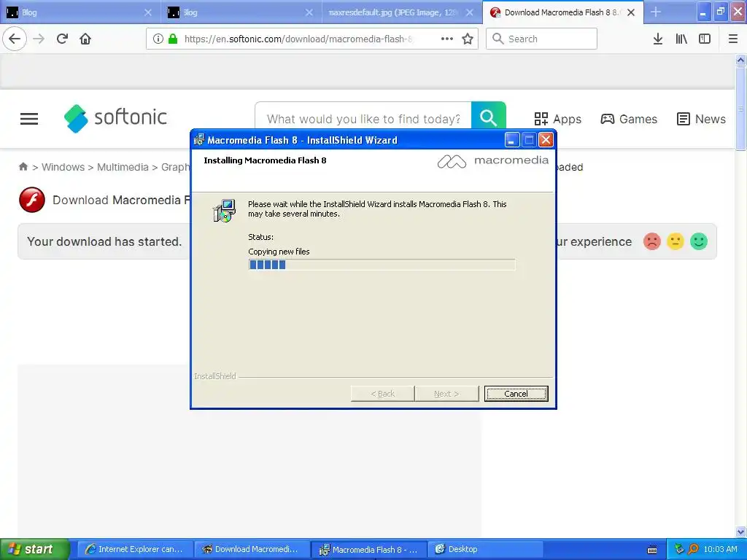This screenshot has height=560, width=747.
Task: Switch to Download Macromedia taskbar item
Action: [252, 549]
